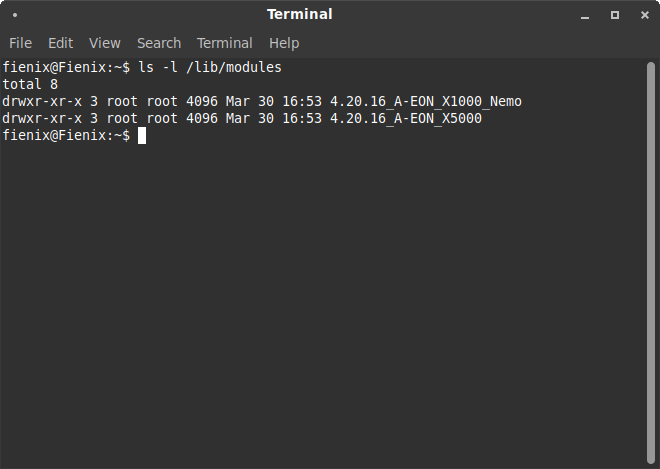
Task: Click the window menu dot in the title bar
Action: [x=15, y=15]
